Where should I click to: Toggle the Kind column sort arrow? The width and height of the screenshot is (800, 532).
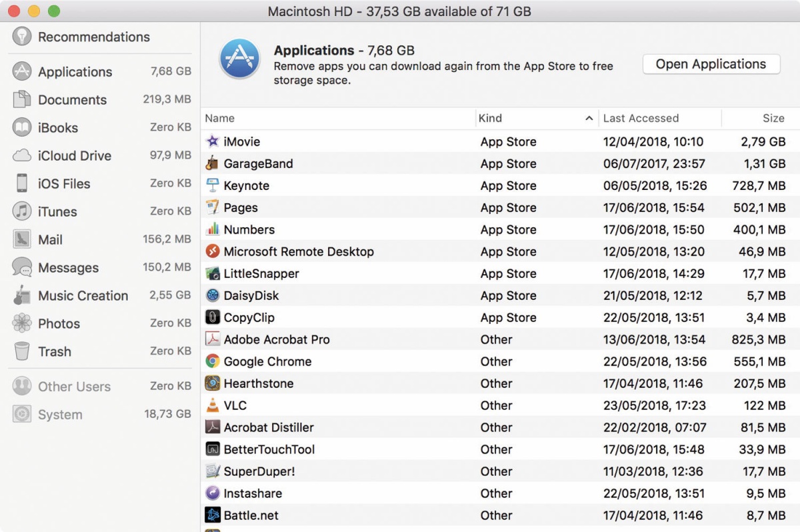[x=589, y=118]
